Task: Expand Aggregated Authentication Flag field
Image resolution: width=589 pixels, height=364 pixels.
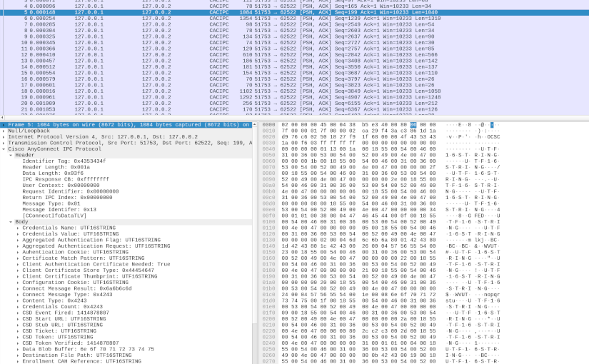Action: [18, 240]
